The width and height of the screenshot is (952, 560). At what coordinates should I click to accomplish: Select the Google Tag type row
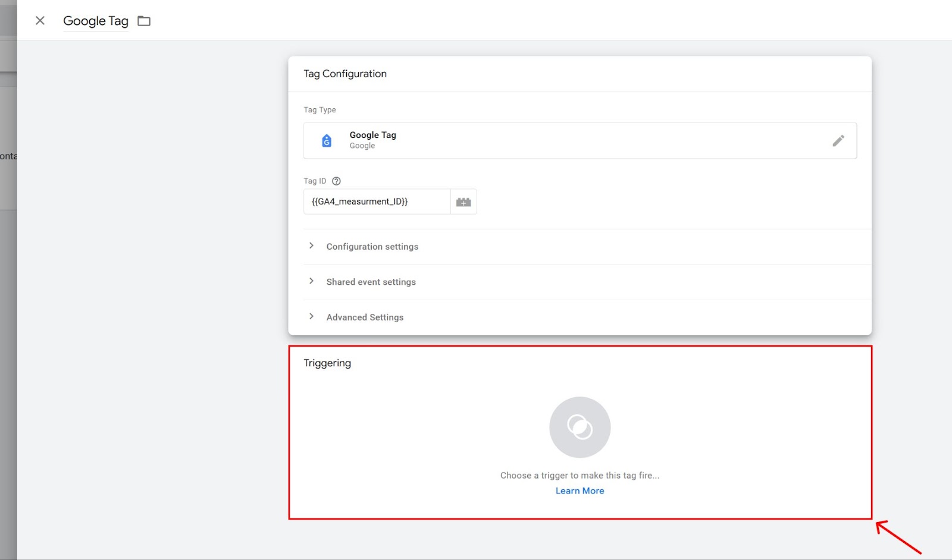tap(580, 141)
